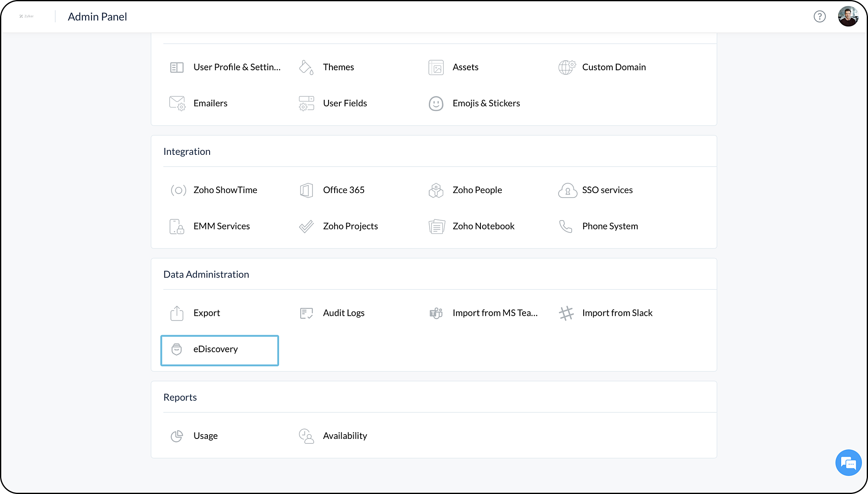Open the Audit Logs label
Screen dimensions: 868x494
pyautogui.click(x=344, y=313)
